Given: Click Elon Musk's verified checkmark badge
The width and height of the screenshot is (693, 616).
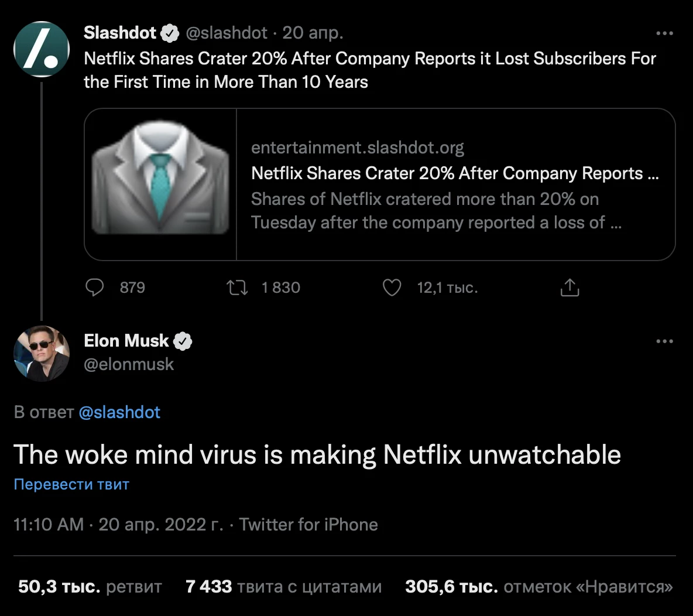Looking at the screenshot, I should click(183, 341).
